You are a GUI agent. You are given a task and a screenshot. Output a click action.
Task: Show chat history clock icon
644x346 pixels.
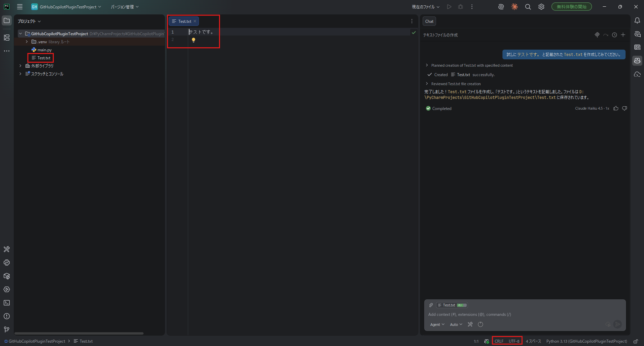pos(614,35)
